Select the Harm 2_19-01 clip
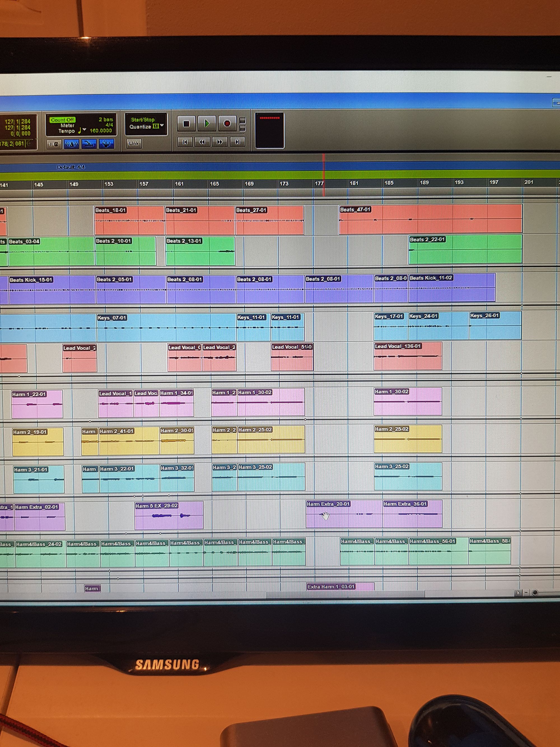 pyautogui.click(x=38, y=442)
